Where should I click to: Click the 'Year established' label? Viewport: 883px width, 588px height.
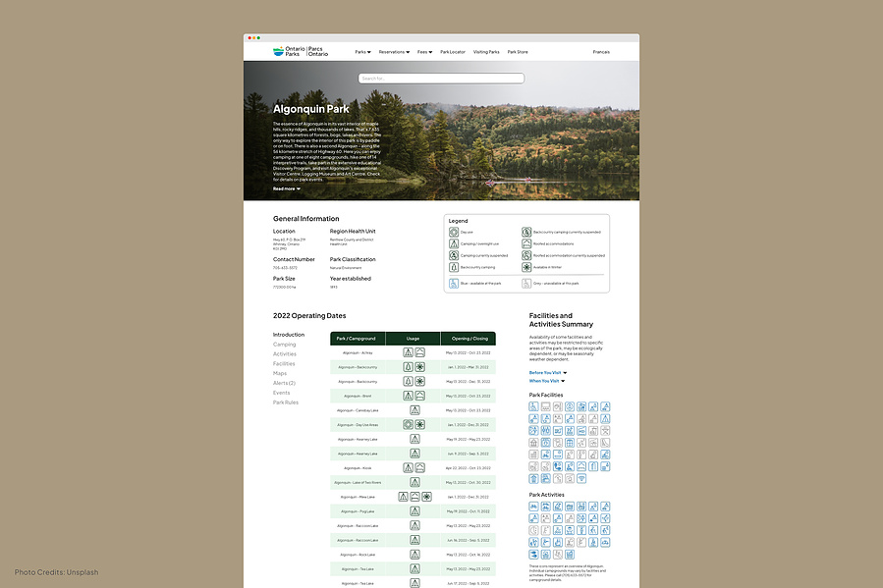(x=351, y=279)
